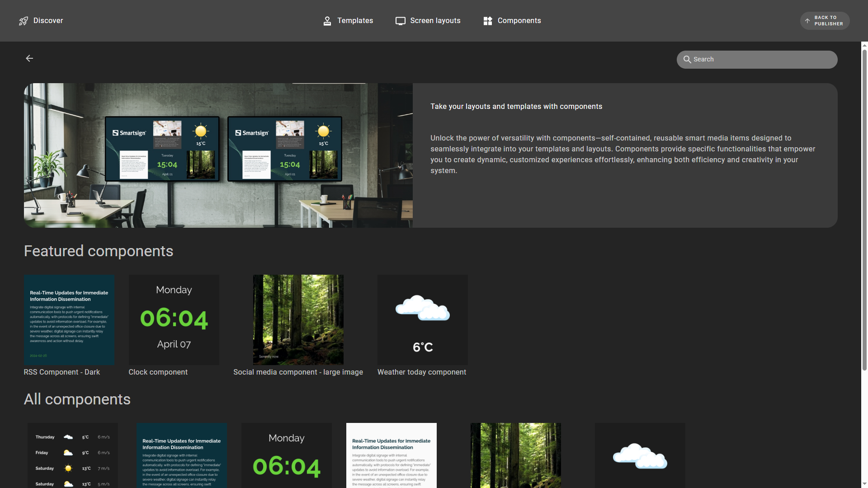This screenshot has height=488, width=868.
Task: Click the Discover label
Action: [48, 21]
